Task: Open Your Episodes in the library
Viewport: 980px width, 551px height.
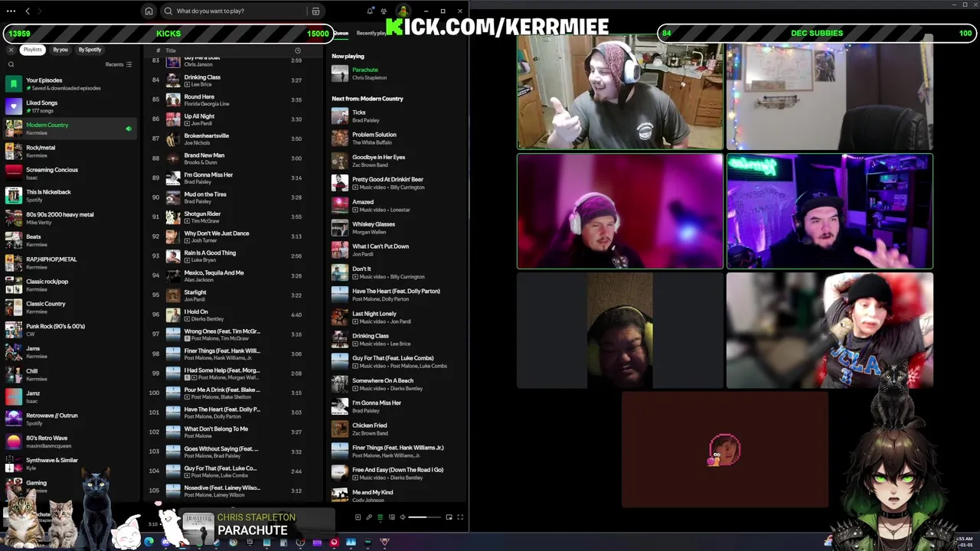Action: pyautogui.click(x=69, y=83)
